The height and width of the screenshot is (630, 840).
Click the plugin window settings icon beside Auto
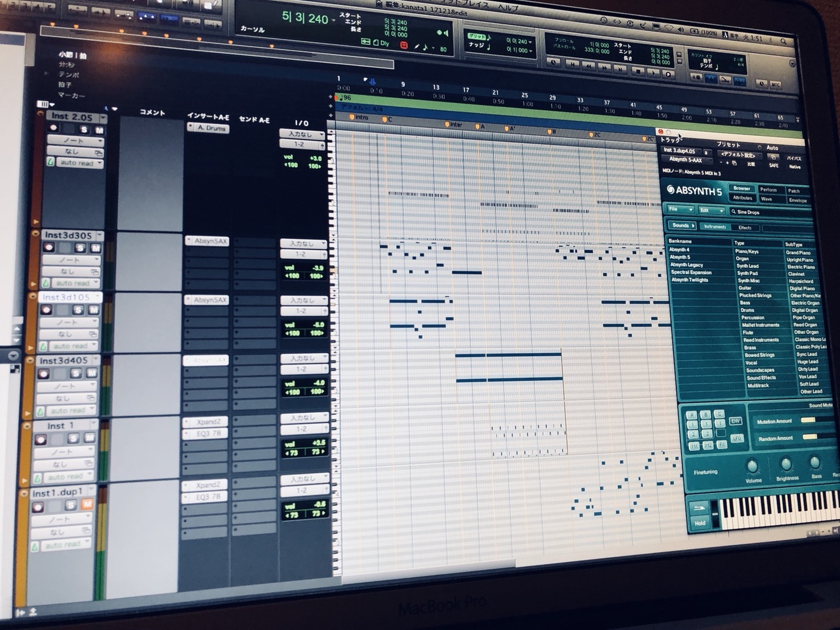(773, 157)
